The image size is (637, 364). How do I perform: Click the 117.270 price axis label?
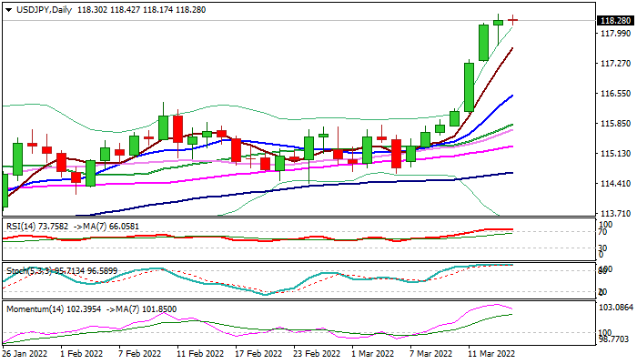(x=615, y=64)
